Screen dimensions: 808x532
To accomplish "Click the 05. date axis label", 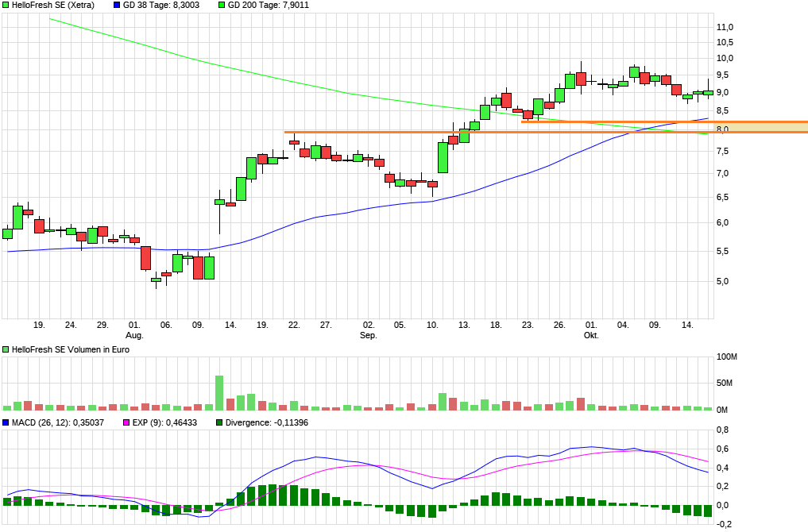I will coord(400,326).
